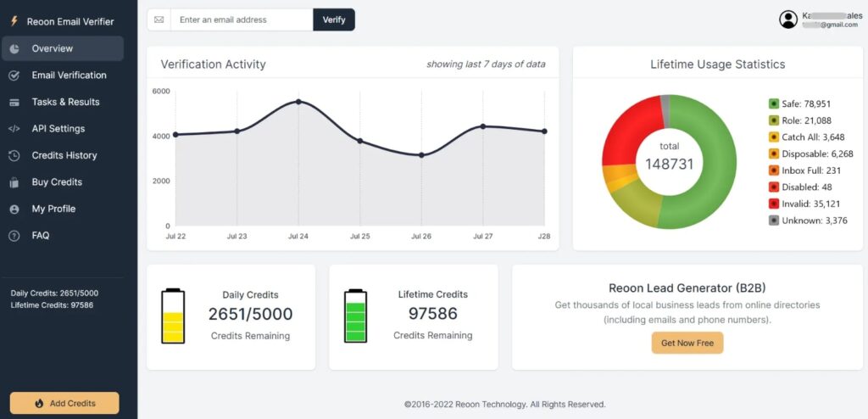Click the FAQ question mark icon
This screenshot has height=419, width=868.
tap(14, 236)
